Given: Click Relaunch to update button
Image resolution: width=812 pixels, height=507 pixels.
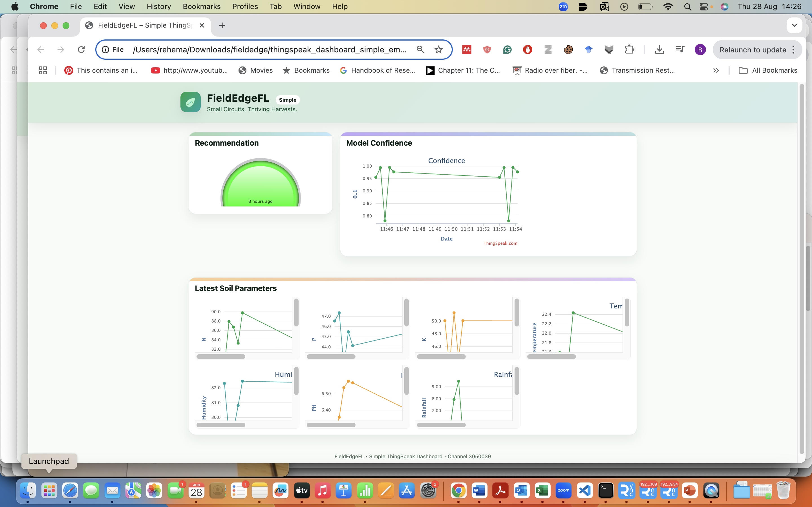Looking at the screenshot, I should point(752,50).
